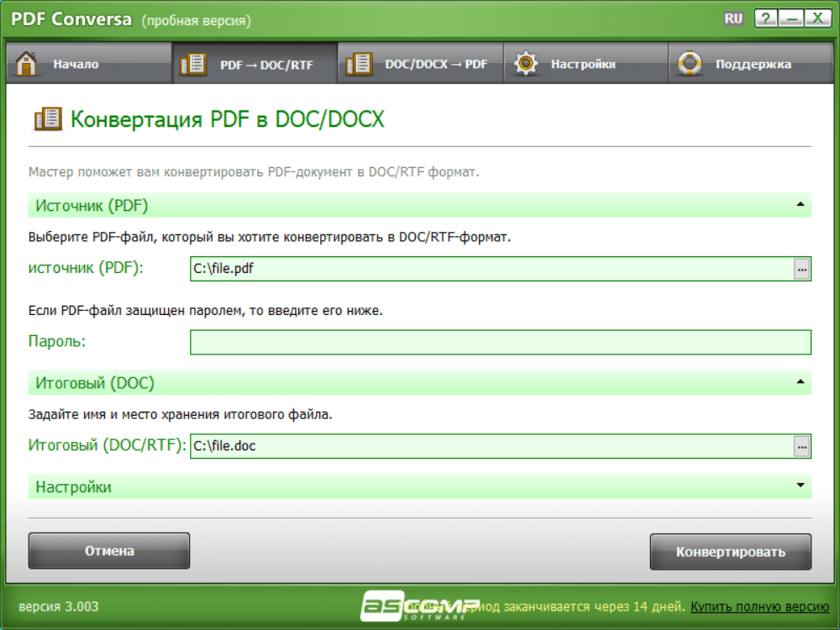Click the Мастер поможет вам description text
Image resolution: width=840 pixels, height=630 pixels.
click(x=254, y=172)
